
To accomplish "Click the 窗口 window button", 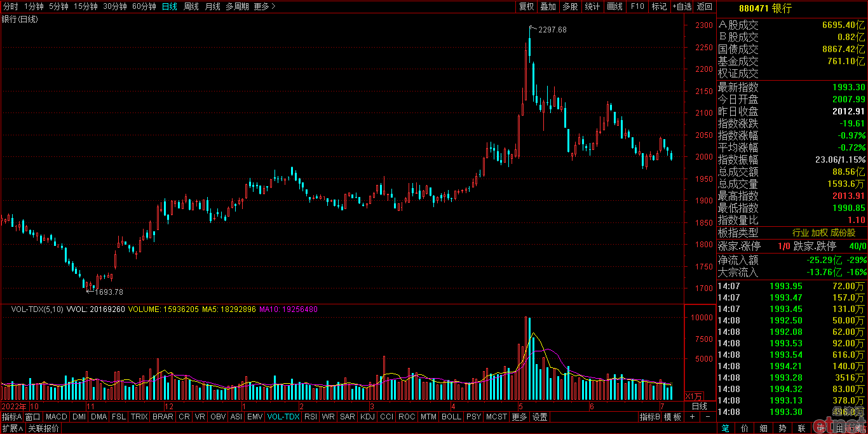I will [33, 417].
